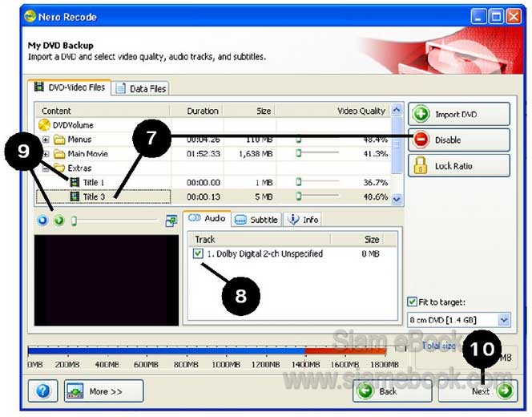Open the help question mark button
The width and height of the screenshot is (532, 417).
coord(42,391)
